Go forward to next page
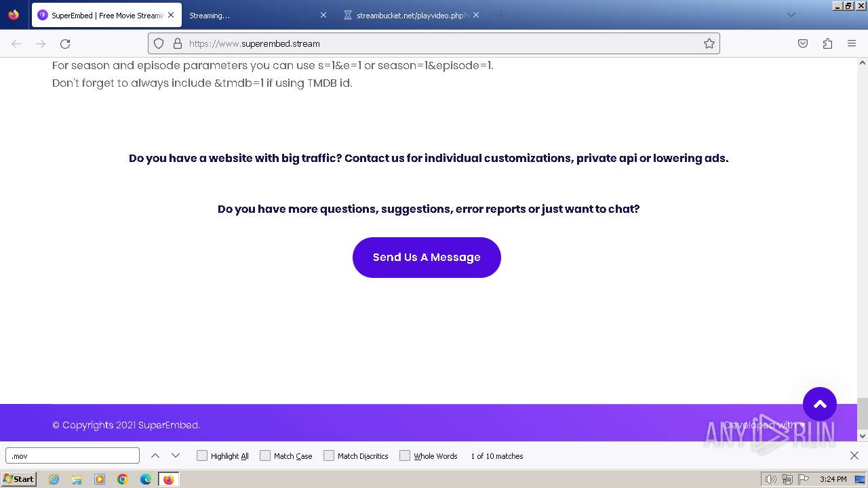 (x=41, y=43)
